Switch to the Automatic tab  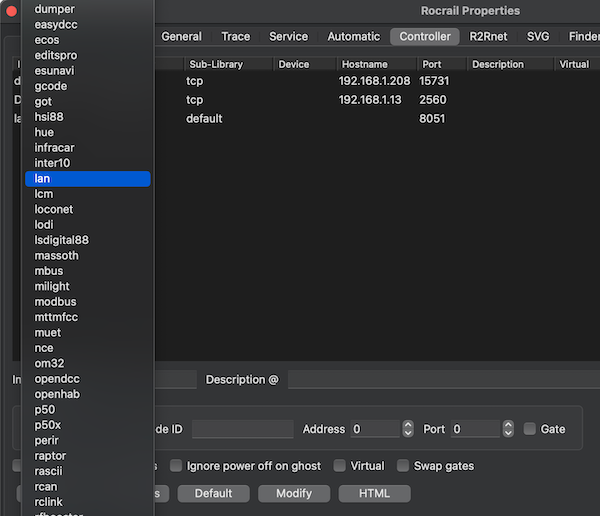(x=354, y=36)
